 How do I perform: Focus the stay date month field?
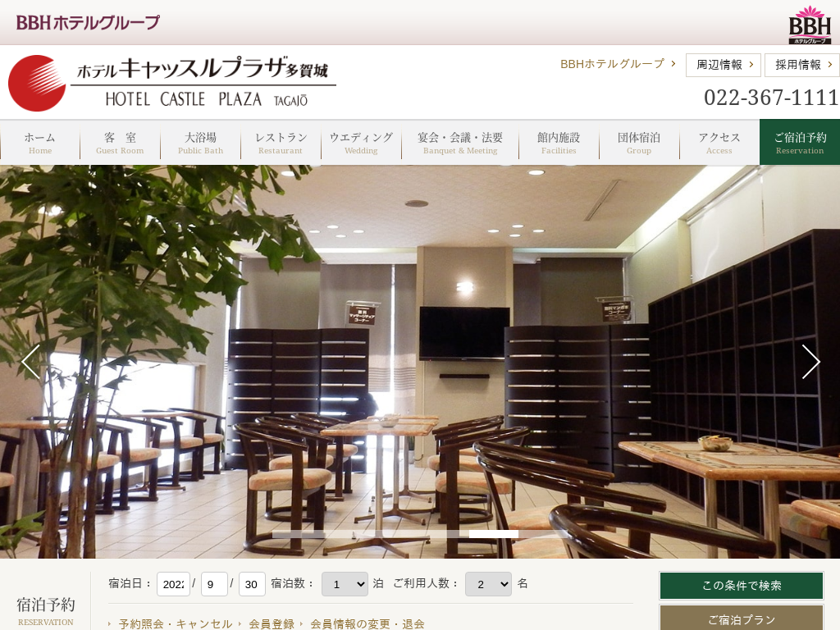point(214,584)
